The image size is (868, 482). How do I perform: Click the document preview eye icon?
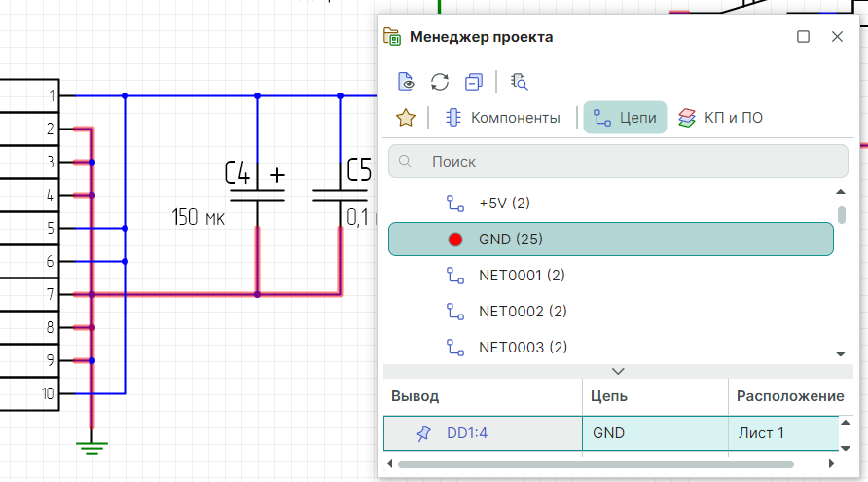(x=407, y=82)
